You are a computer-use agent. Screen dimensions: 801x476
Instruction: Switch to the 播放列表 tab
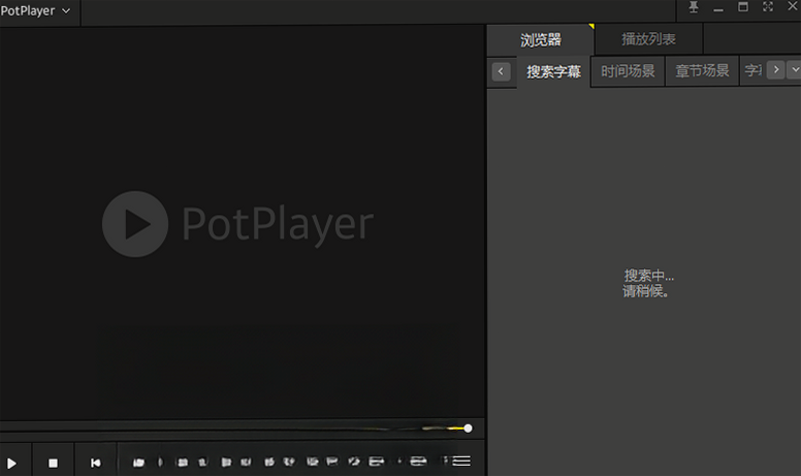(649, 39)
